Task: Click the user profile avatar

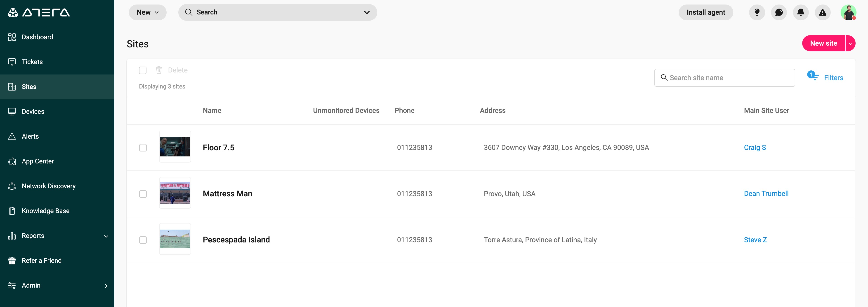Action: tap(848, 12)
